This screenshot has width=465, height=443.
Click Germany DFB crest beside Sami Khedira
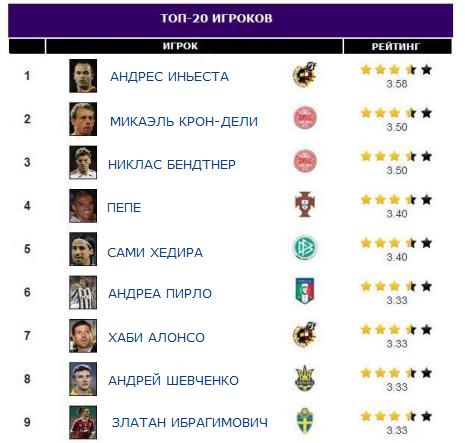coord(305,248)
